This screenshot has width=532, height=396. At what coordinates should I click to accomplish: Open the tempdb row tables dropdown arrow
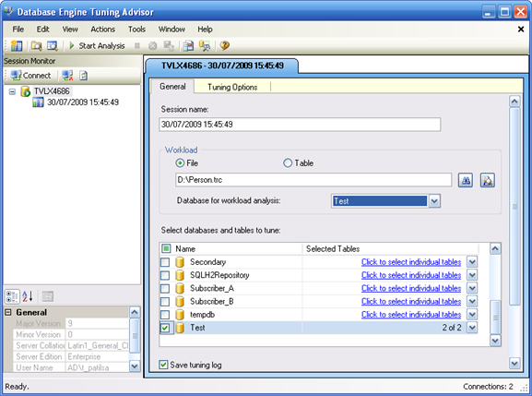click(x=472, y=315)
